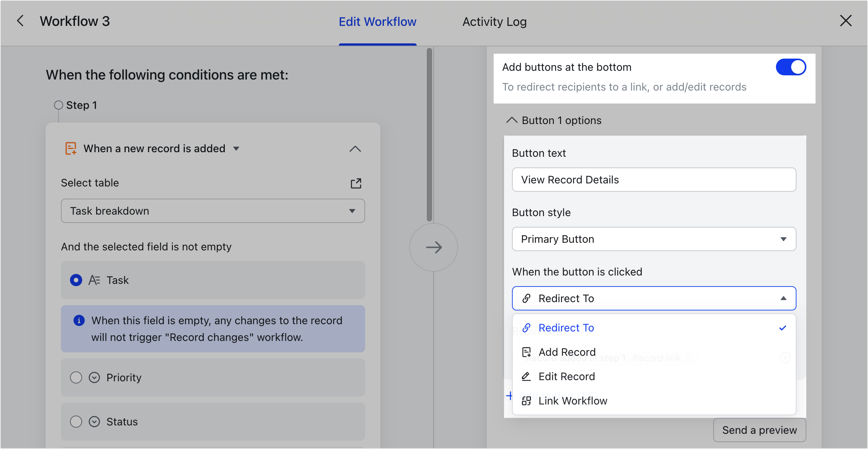
Task: Click the Step 1 node circle
Action: coord(58,105)
